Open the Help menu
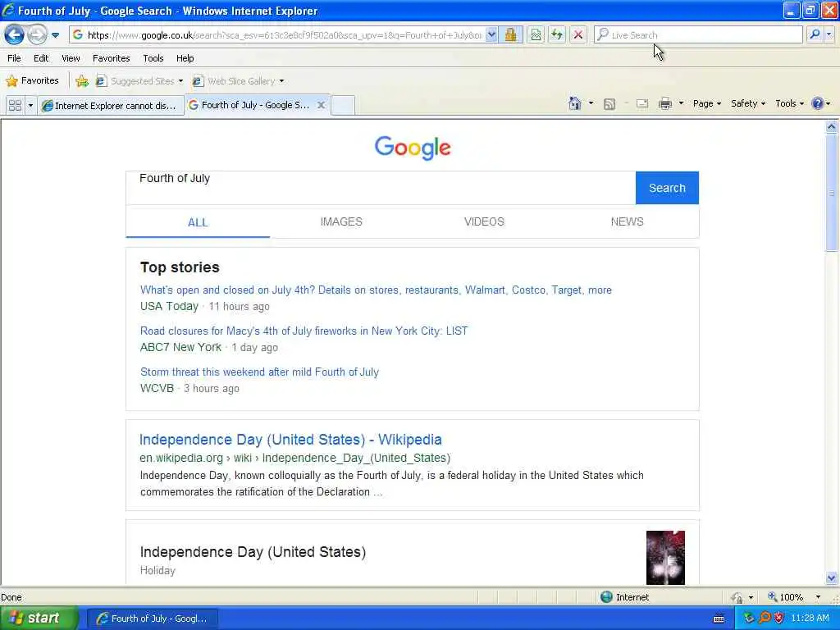 pos(185,58)
